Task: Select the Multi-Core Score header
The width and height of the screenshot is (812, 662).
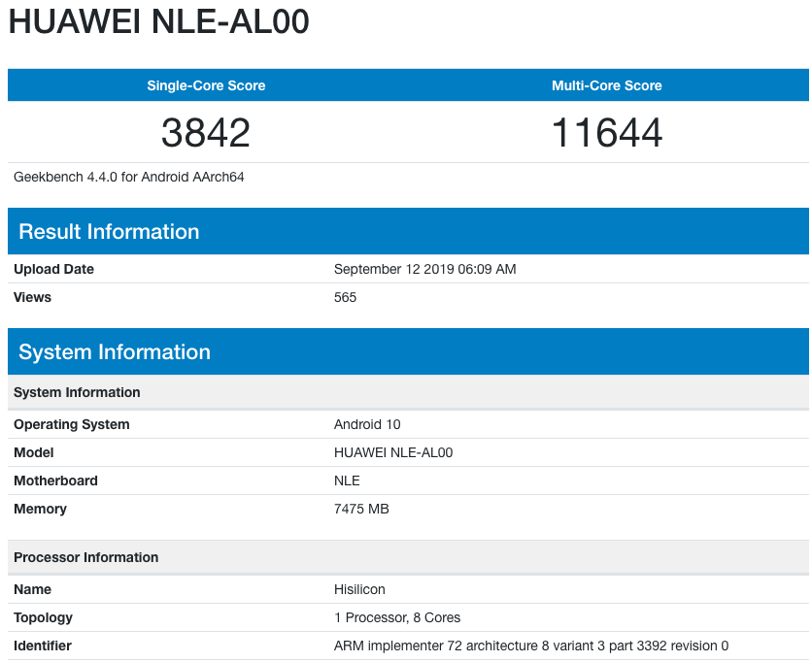Action: click(606, 85)
